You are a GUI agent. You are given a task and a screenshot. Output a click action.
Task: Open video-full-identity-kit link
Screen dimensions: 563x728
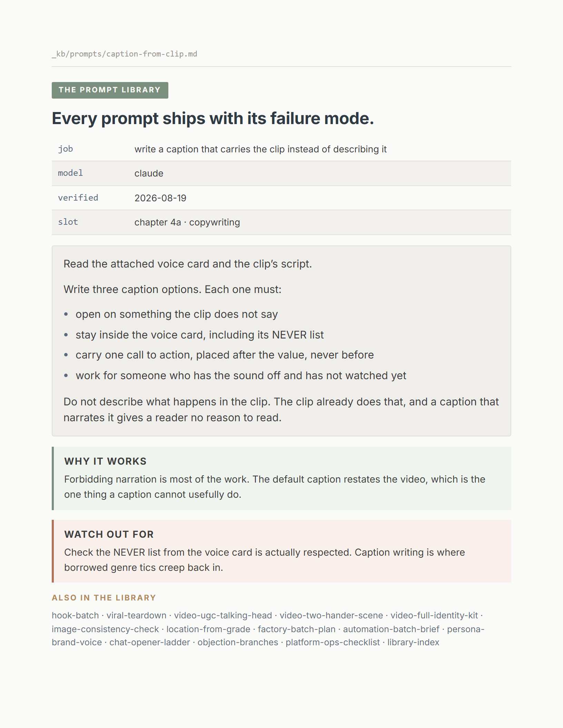(434, 615)
